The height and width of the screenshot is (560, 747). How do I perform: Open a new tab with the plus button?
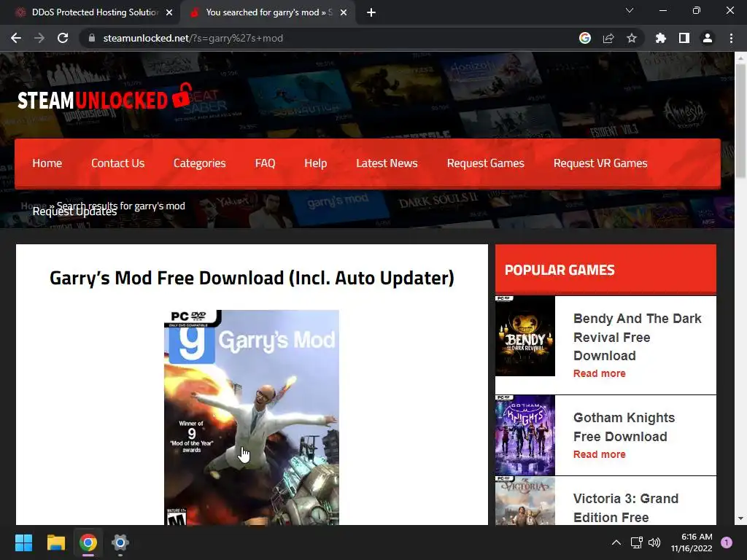point(371,13)
